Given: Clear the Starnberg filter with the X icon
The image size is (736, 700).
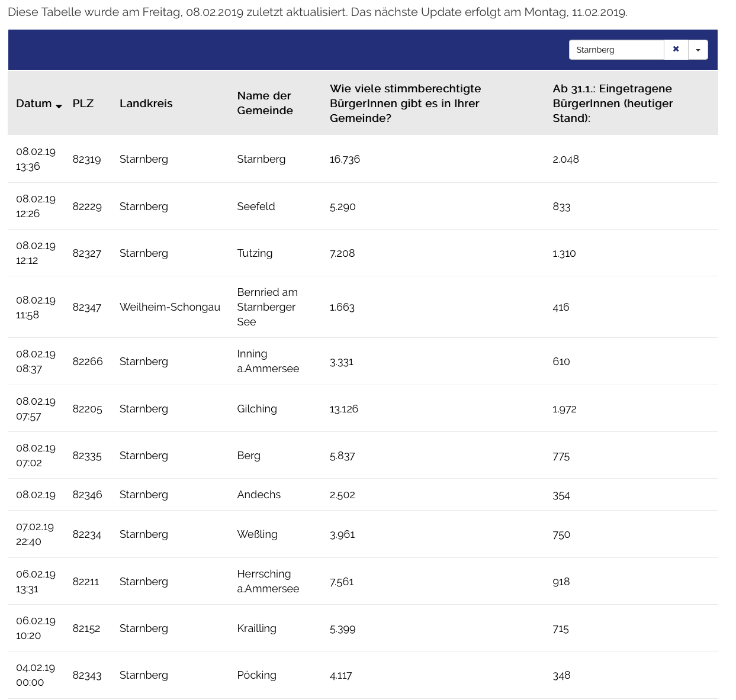Looking at the screenshot, I should (676, 50).
